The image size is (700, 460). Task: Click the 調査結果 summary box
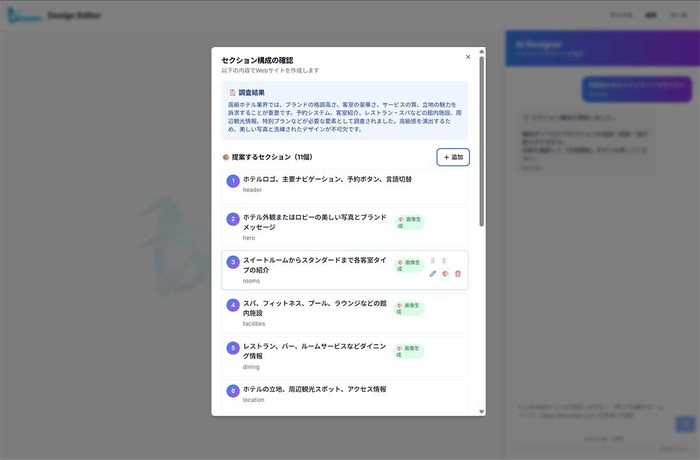(x=344, y=111)
